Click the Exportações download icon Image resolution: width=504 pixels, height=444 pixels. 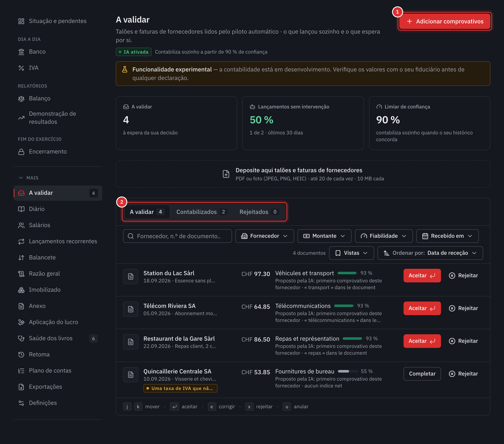click(x=21, y=387)
